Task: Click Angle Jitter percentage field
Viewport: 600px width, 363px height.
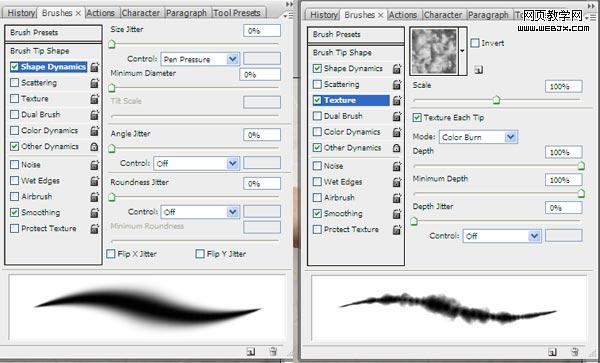Action: coord(262,135)
